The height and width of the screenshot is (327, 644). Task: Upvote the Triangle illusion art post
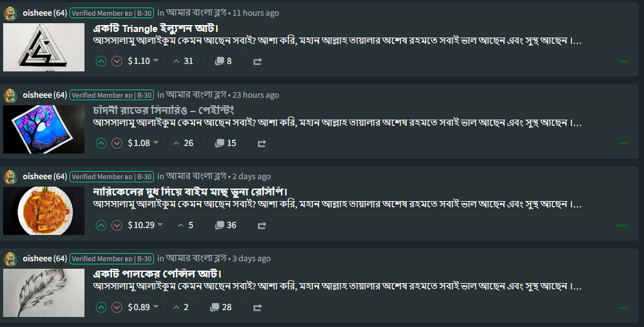click(101, 61)
